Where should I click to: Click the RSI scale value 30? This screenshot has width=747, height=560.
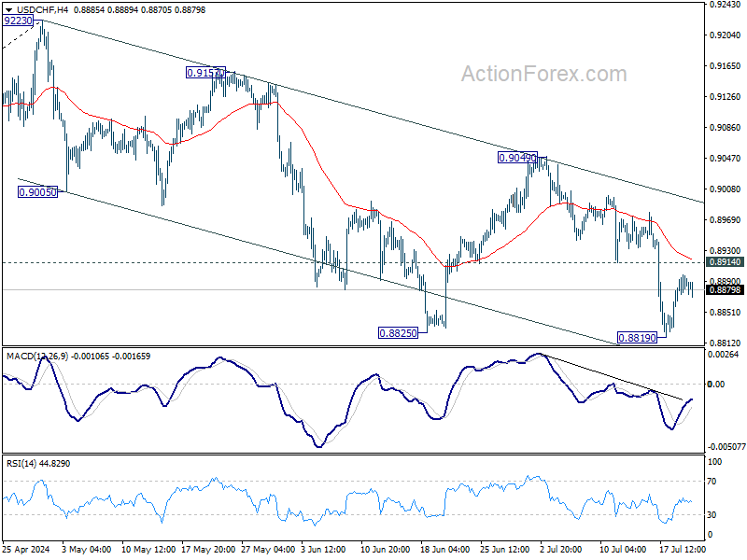(x=712, y=515)
